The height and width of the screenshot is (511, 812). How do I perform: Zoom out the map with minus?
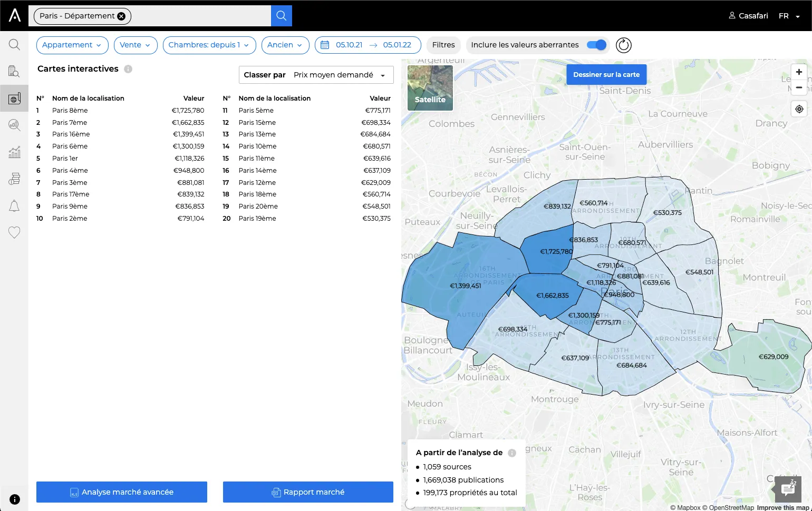(x=799, y=87)
